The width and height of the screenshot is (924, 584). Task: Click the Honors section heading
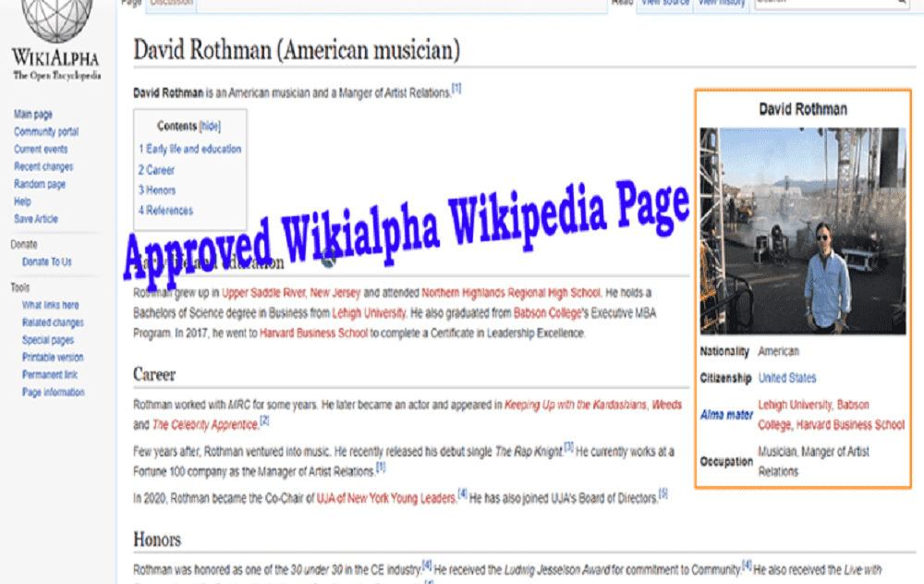(x=157, y=540)
